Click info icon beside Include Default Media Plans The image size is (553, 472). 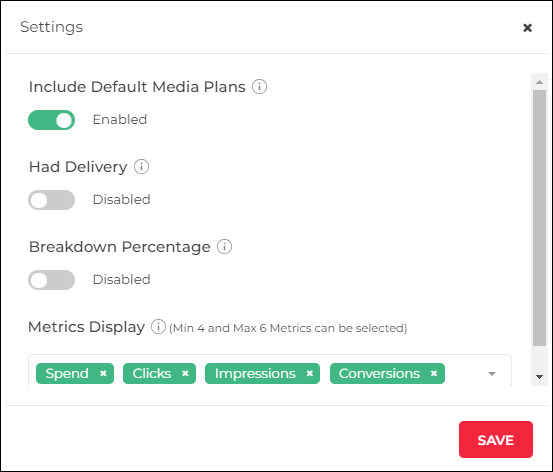259,86
